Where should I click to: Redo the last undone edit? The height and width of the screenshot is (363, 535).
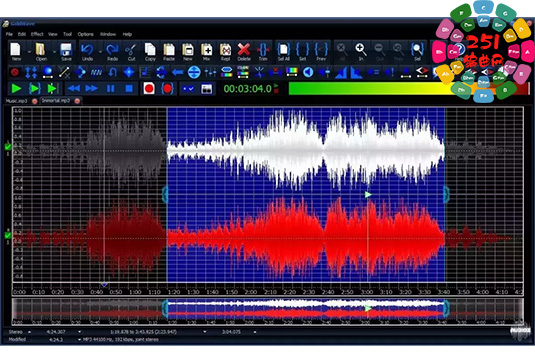click(112, 52)
